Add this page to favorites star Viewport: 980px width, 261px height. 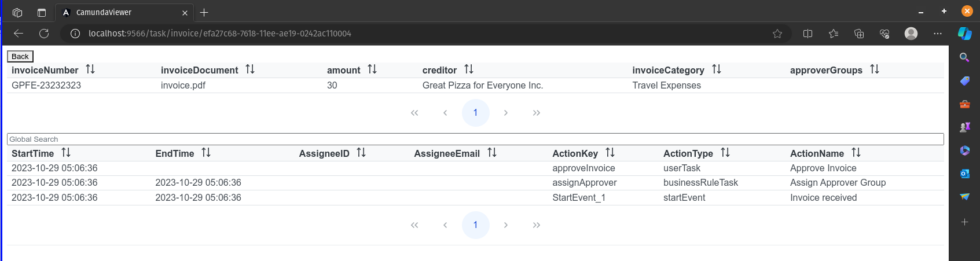pos(777,34)
